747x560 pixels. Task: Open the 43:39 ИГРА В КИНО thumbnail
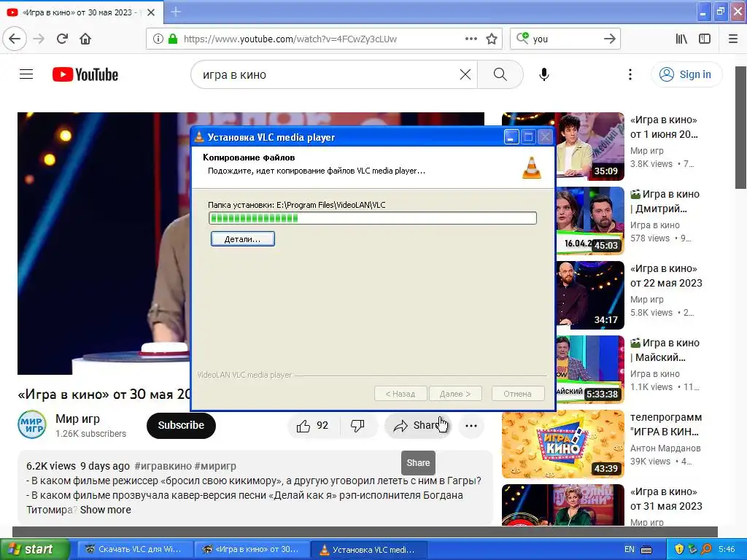[x=562, y=444]
